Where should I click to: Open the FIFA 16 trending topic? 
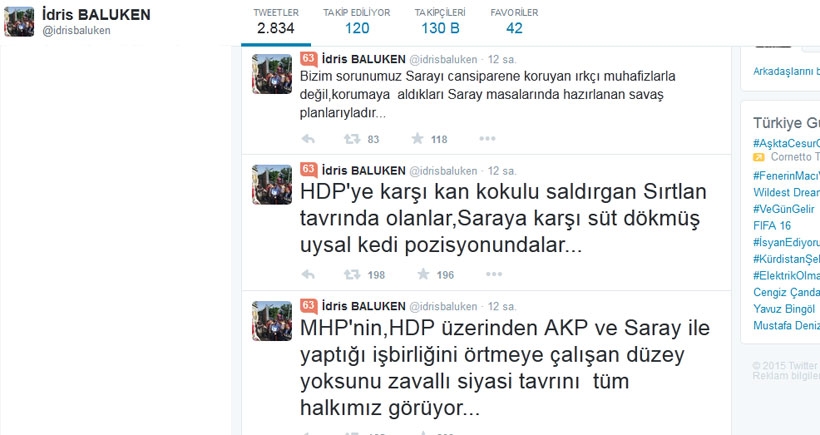click(772, 226)
